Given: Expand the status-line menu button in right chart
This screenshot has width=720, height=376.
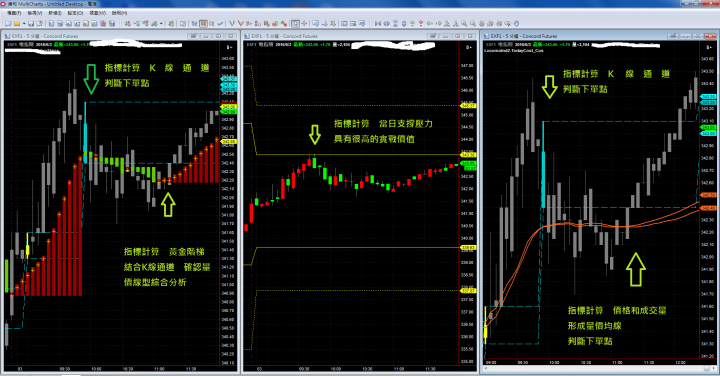Looking at the screenshot, I should [708, 47].
